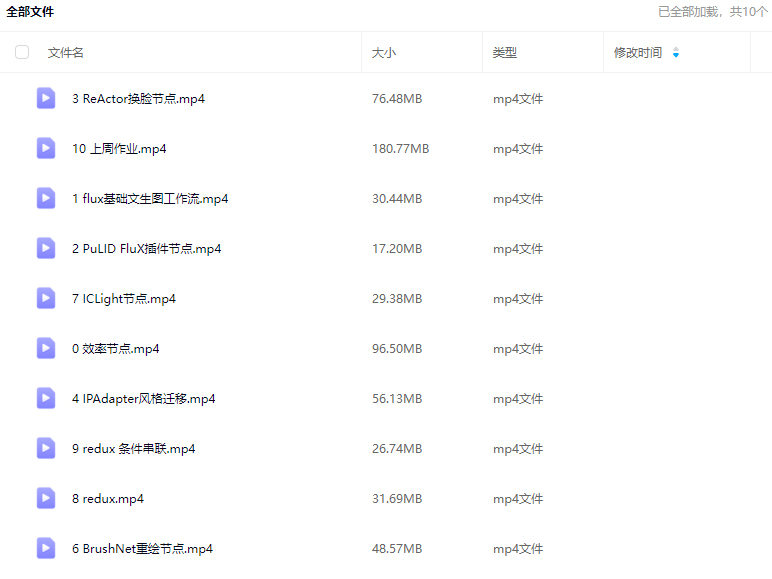The height and width of the screenshot is (579, 772).
Task: Click video icon for 9 redux 条件串联.mp4
Action: coord(46,448)
